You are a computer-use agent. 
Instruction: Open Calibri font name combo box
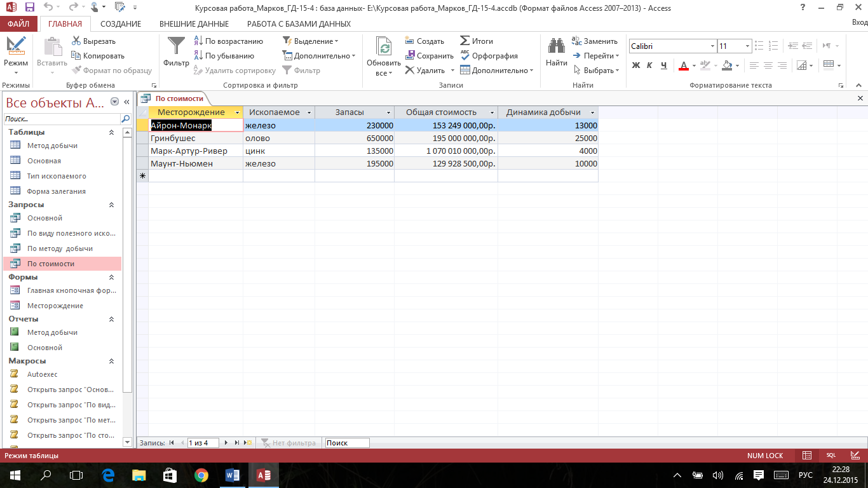(x=672, y=46)
